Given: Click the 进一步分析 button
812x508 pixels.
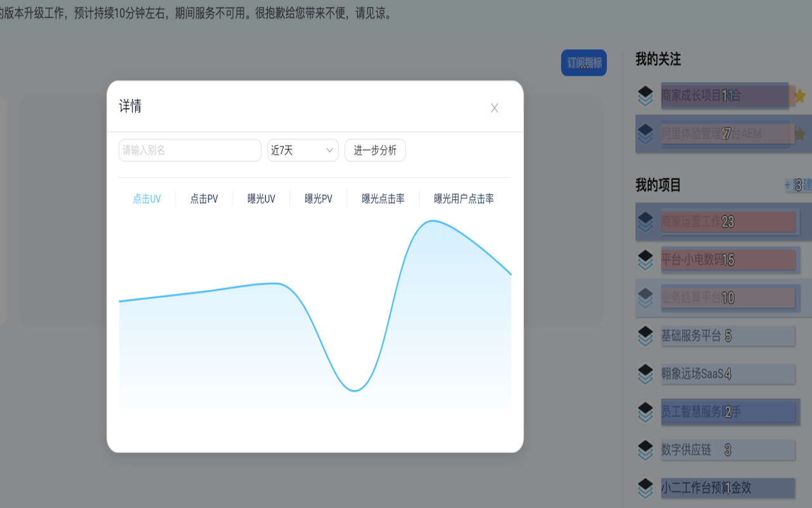Looking at the screenshot, I should [x=375, y=150].
